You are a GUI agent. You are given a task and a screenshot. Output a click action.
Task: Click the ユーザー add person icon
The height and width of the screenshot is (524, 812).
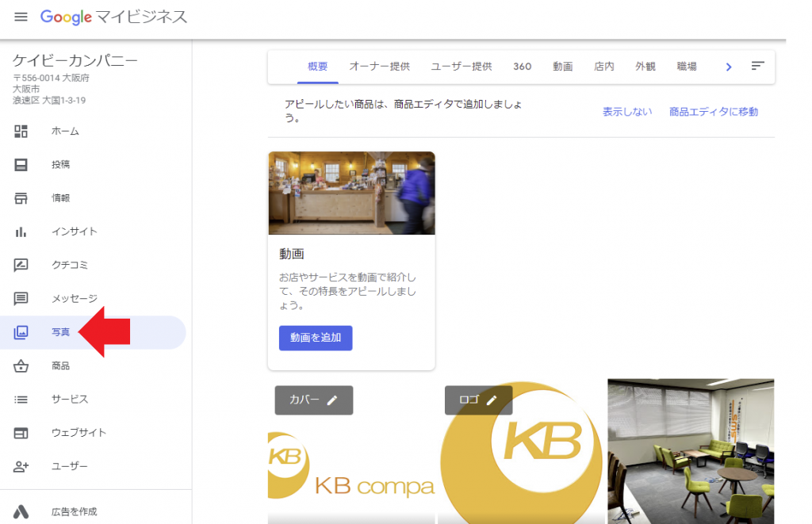tap(21, 466)
